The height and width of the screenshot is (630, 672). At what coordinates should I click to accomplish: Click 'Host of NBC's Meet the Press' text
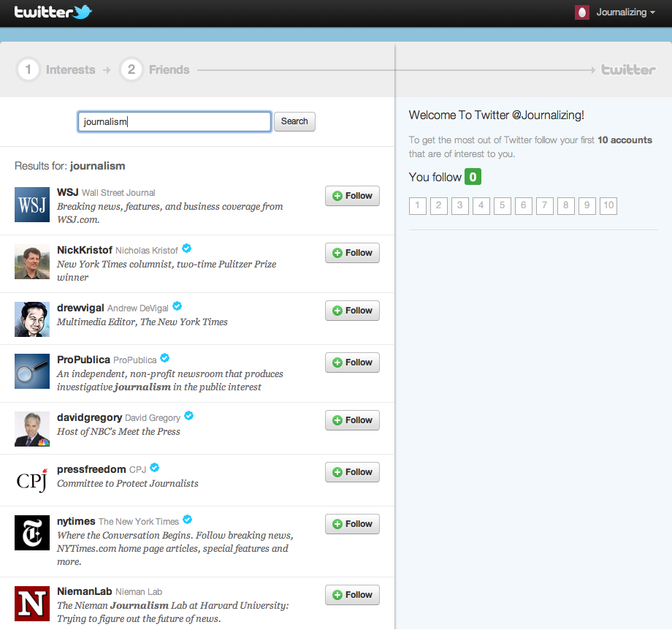pyautogui.click(x=119, y=432)
